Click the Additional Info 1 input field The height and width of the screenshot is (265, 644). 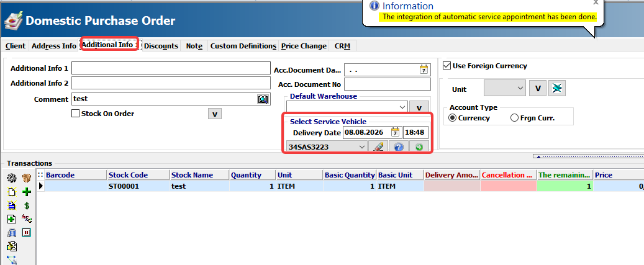(x=171, y=68)
